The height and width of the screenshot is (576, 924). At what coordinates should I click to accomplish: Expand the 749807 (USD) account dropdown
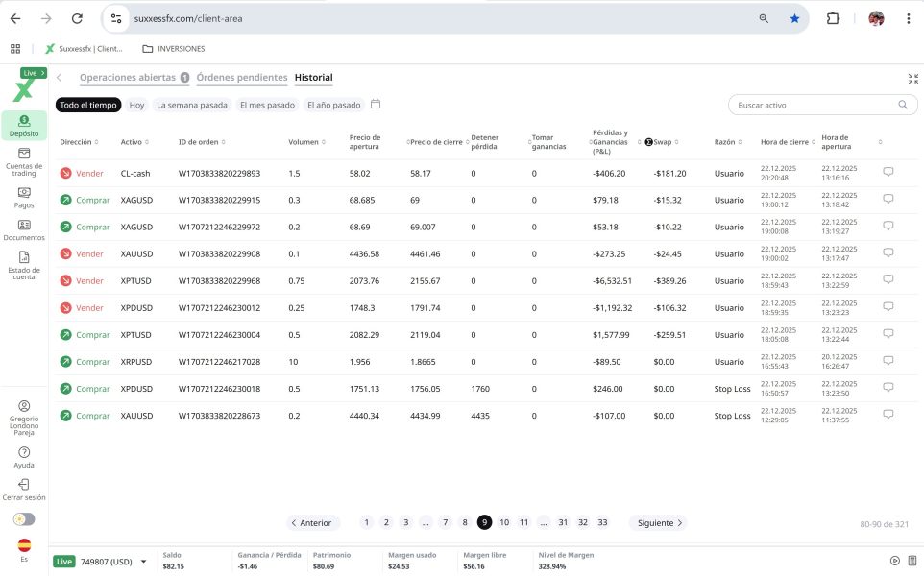tap(144, 562)
